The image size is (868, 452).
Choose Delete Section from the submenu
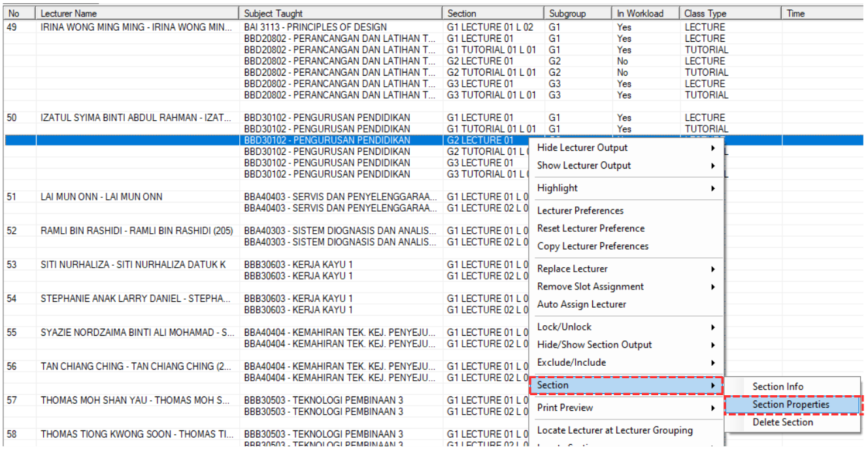(x=782, y=422)
